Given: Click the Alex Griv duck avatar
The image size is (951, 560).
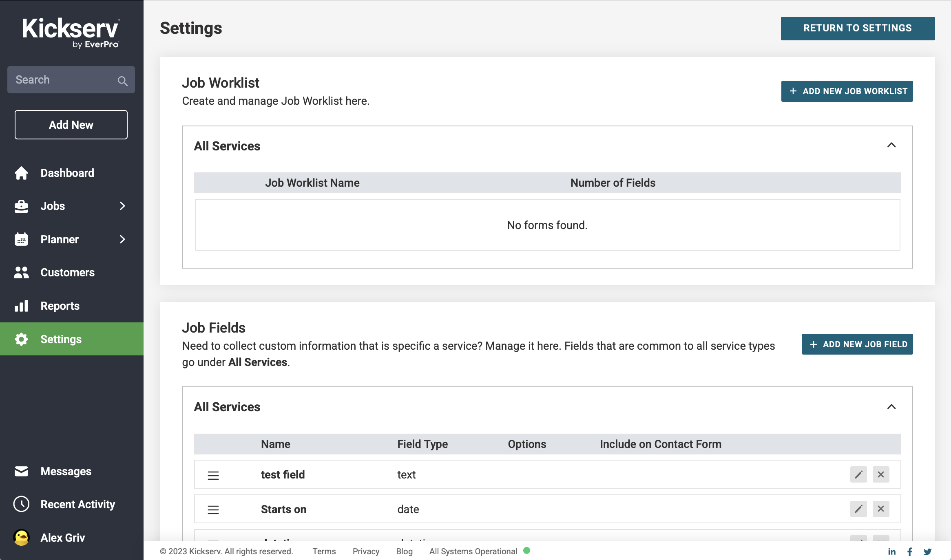Looking at the screenshot, I should point(21,538).
